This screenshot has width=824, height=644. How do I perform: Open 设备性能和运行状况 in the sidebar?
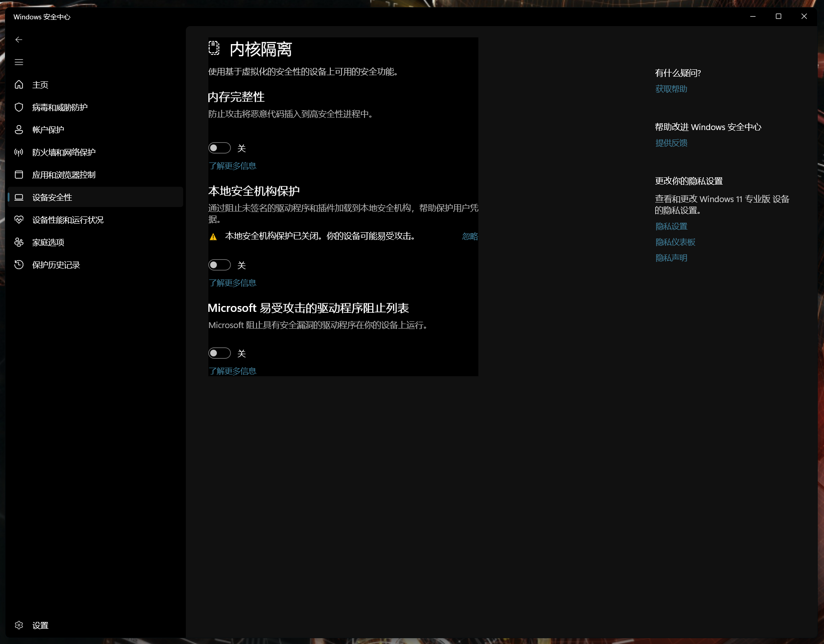95,220
